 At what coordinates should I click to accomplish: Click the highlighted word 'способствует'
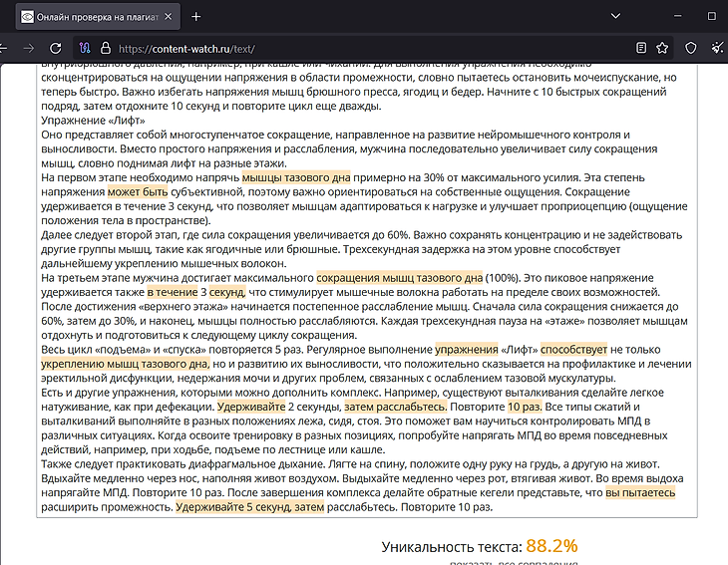tap(573, 350)
